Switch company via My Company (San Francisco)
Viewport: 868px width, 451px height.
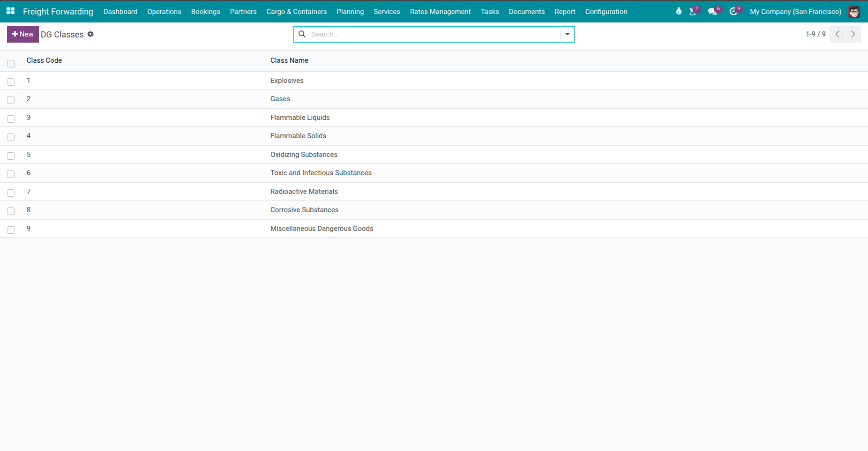[x=795, y=12]
